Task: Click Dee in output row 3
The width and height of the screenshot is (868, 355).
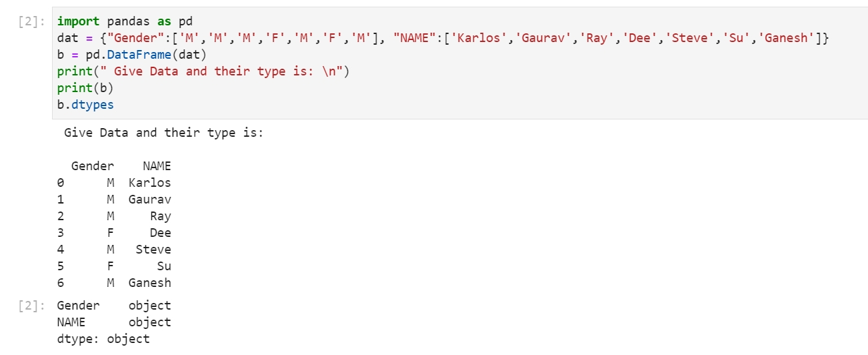Action: 160,233
